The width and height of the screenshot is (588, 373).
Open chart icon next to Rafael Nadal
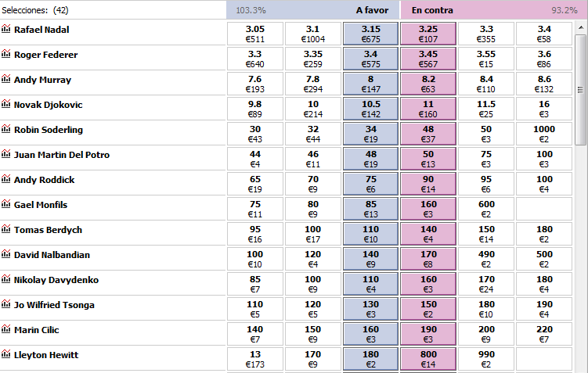click(x=6, y=30)
